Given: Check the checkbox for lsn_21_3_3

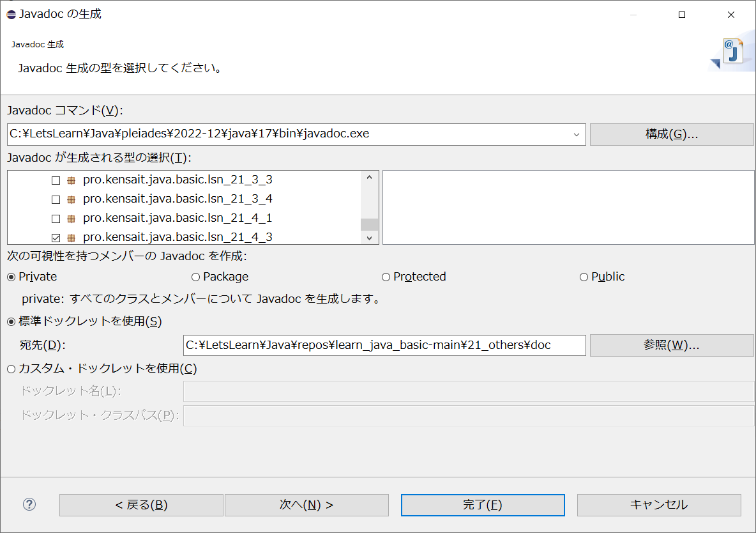Looking at the screenshot, I should tap(55, 180).
